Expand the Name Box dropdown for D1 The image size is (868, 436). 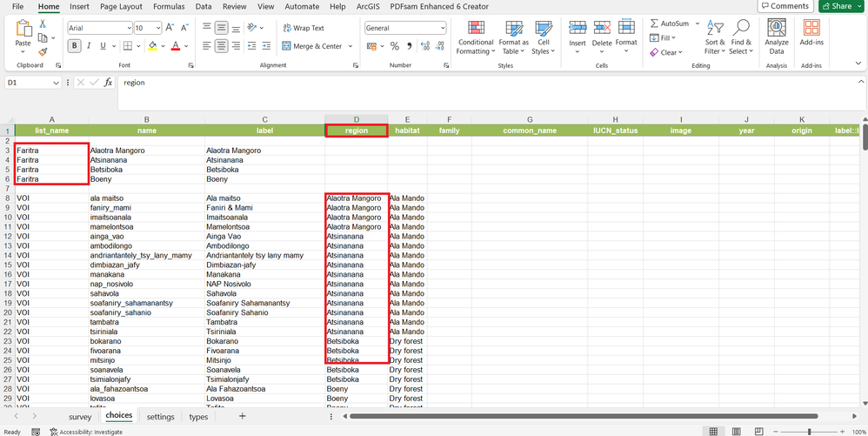click(56, 83)
